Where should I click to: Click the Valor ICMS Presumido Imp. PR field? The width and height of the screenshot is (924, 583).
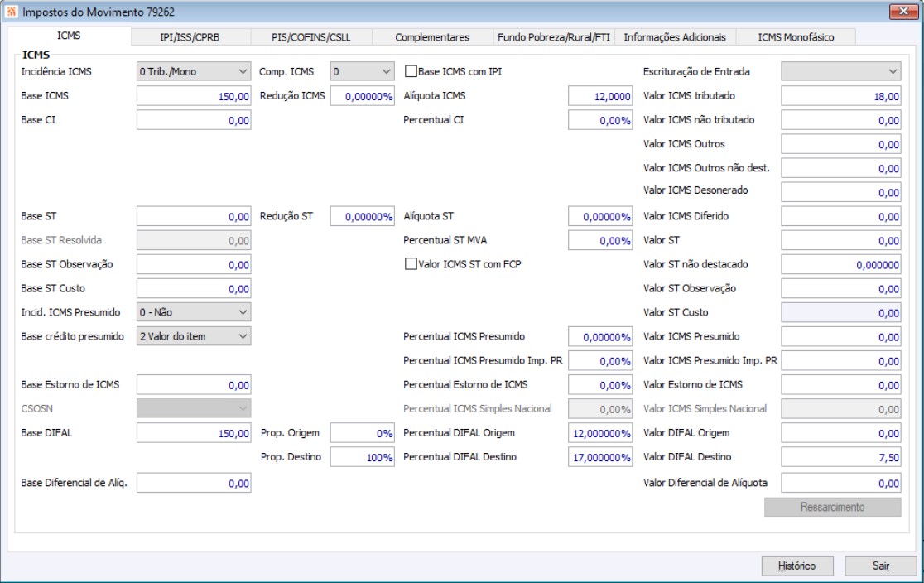click(x=841, y=361)
